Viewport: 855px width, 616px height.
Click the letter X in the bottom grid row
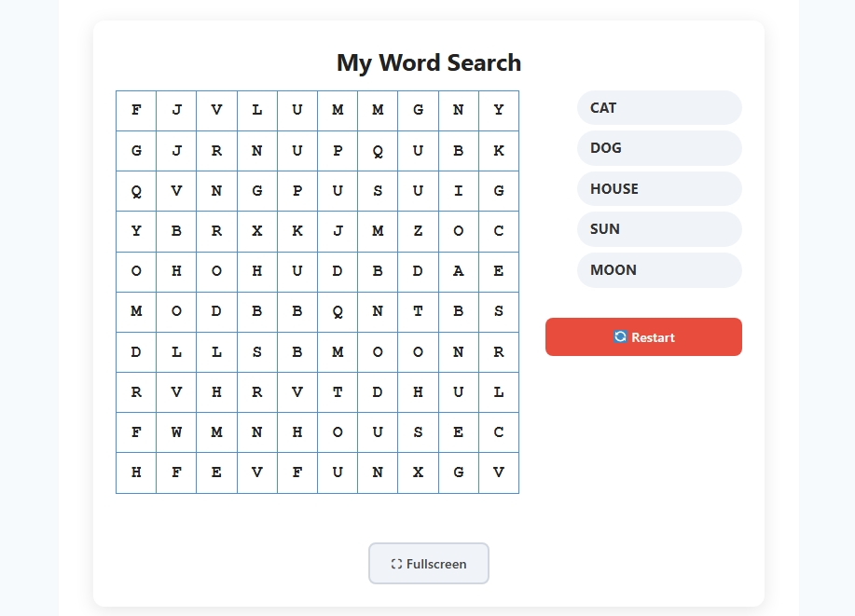pos(418,472)
